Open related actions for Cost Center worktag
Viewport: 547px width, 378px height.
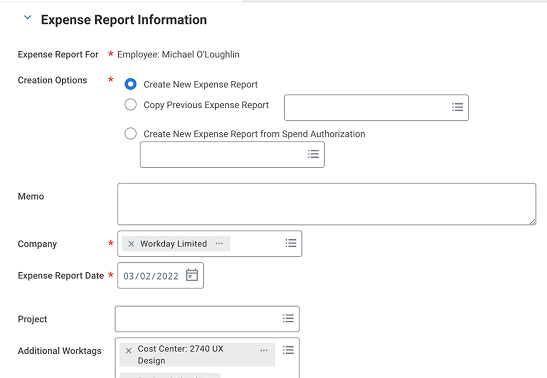pos(264,350)
